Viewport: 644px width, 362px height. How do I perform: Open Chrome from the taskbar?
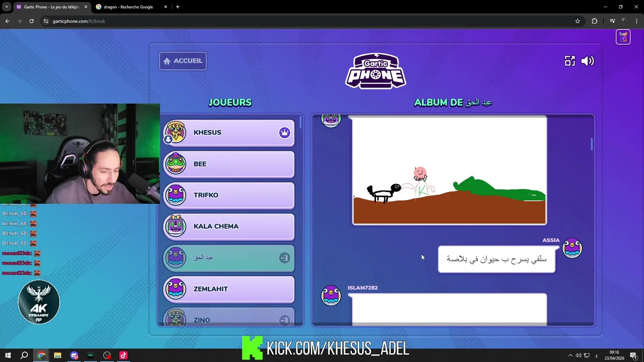pyautogui.click(x=41, y=355)
